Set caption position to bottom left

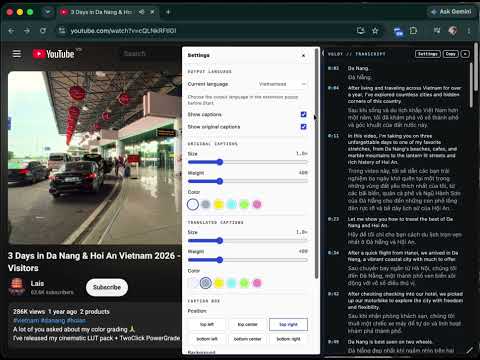tap(207, 339)
